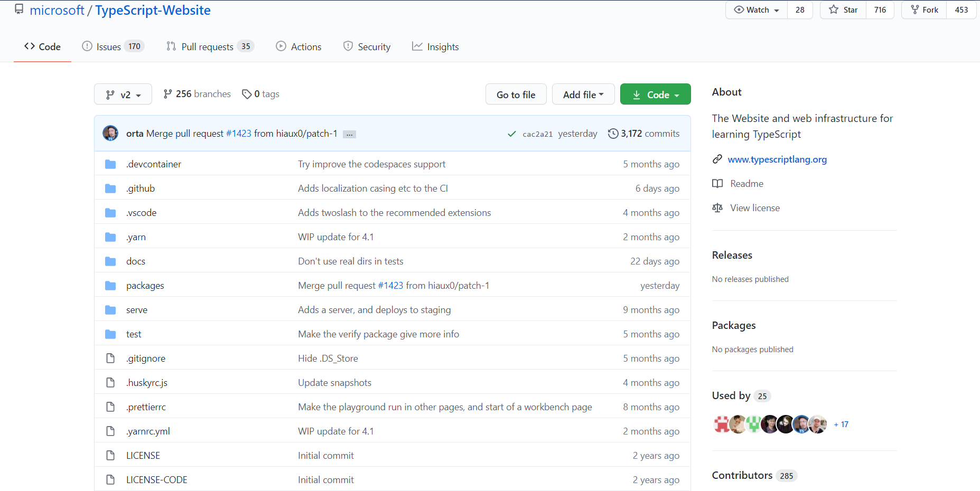Image resolution: width=980 pixels, height=491 pixels.
Task: Open the microsoft organization link
Action: click(x=57, y=10)
